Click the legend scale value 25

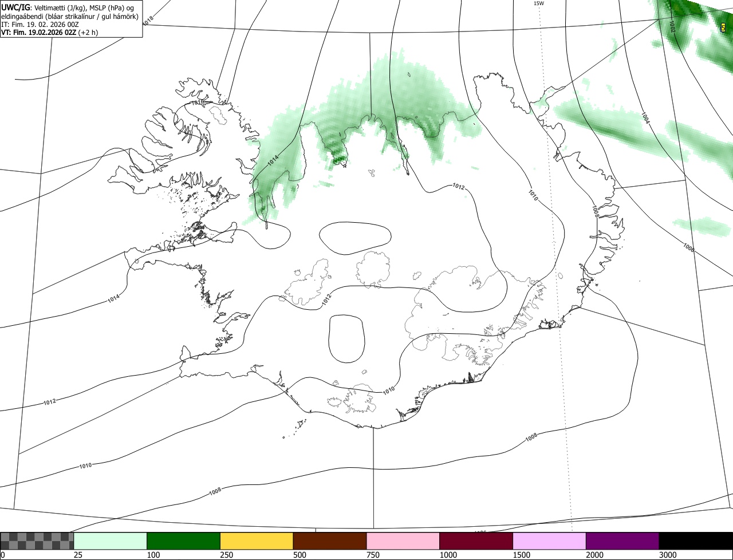(77, 555)
